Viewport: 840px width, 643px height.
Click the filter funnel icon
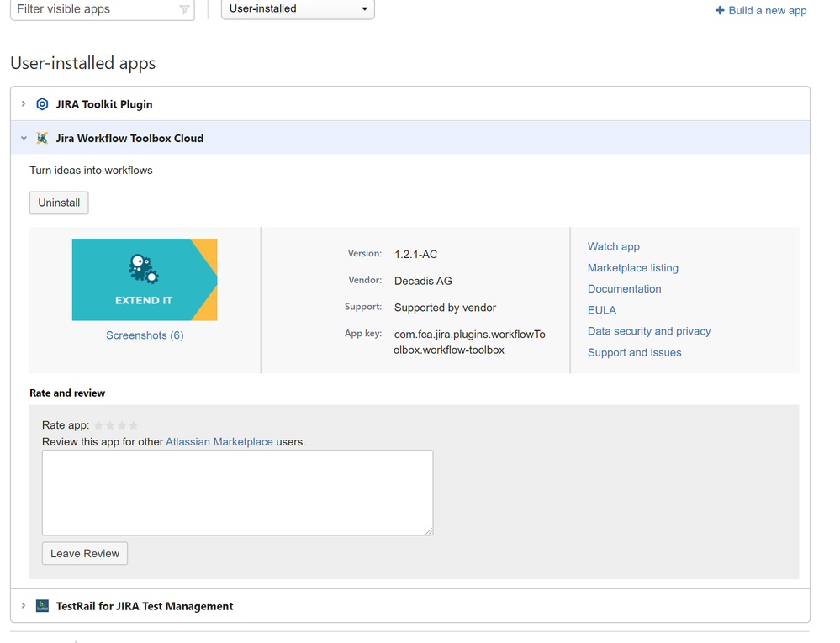click(x=184, y=9)
